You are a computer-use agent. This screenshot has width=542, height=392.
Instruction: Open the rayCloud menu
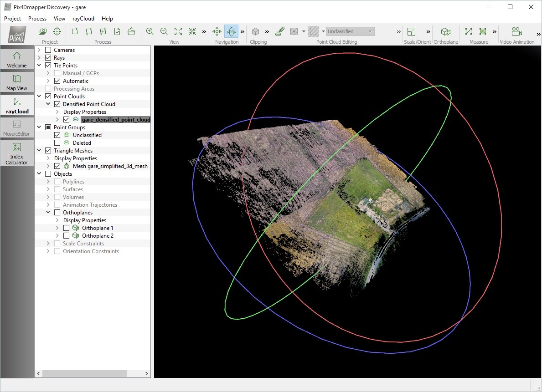tap(83, 19)
